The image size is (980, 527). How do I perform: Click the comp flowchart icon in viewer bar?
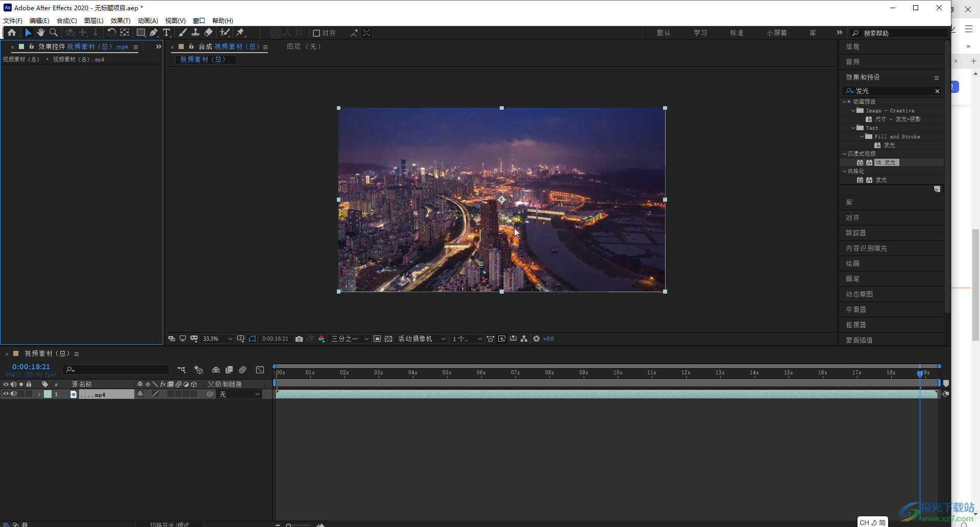click(x=524, y=339)
